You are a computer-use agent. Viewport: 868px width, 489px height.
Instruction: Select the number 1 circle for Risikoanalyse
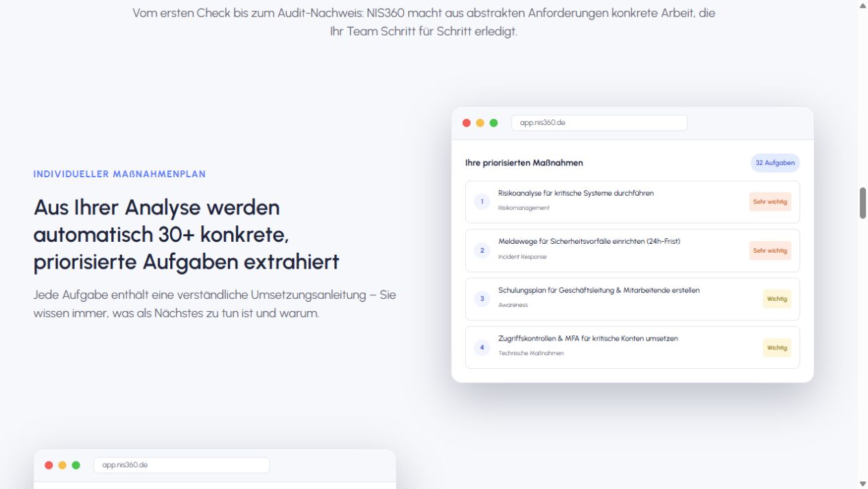coord(482,202)
